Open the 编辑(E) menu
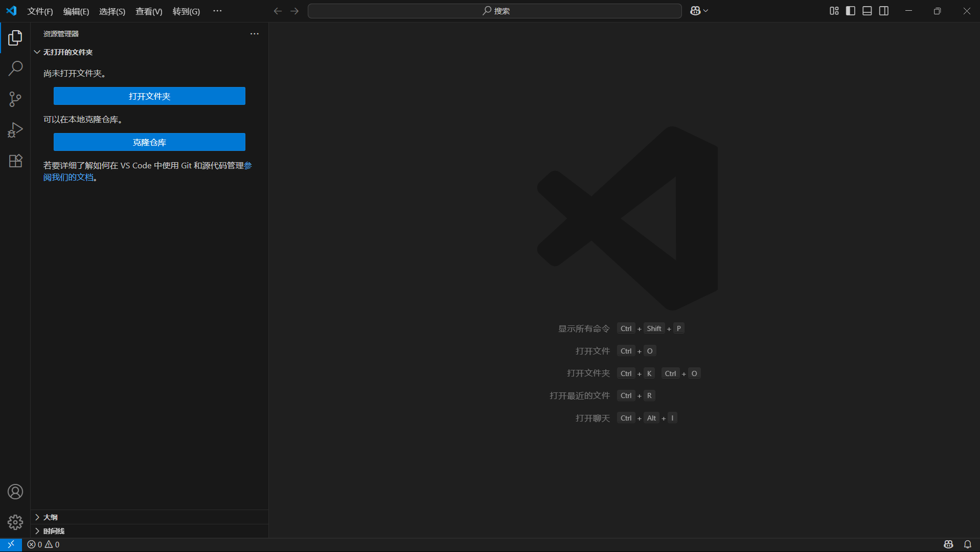The width and height of the screenshot is (980, 552). [76, 11]
